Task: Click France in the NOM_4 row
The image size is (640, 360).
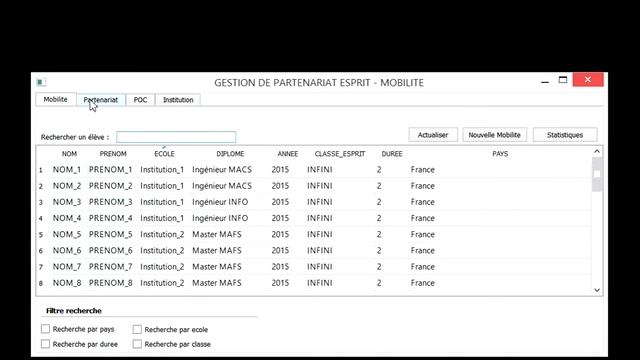Action: click(422, 218)
